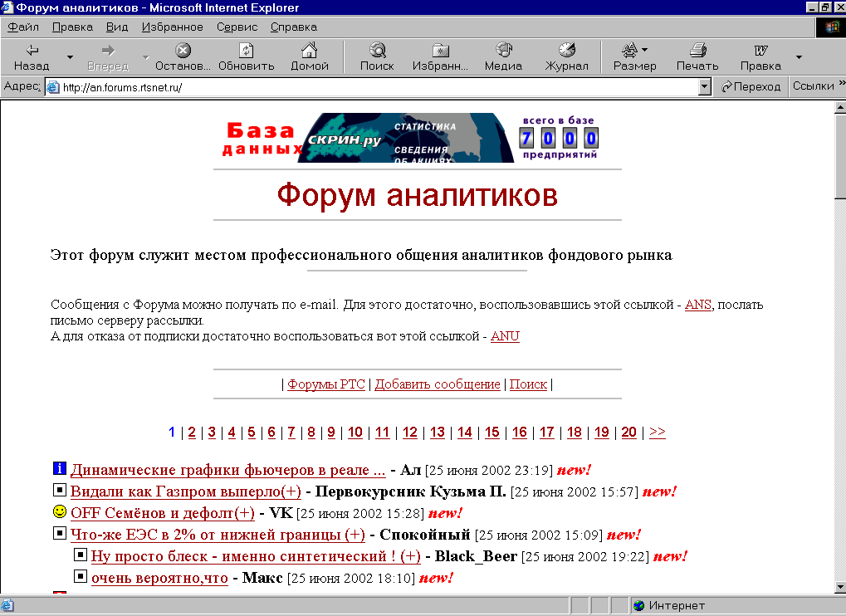Screen dimensions: 846x616
Task: Open the Размер text size menu
Action: coord(634,57)
